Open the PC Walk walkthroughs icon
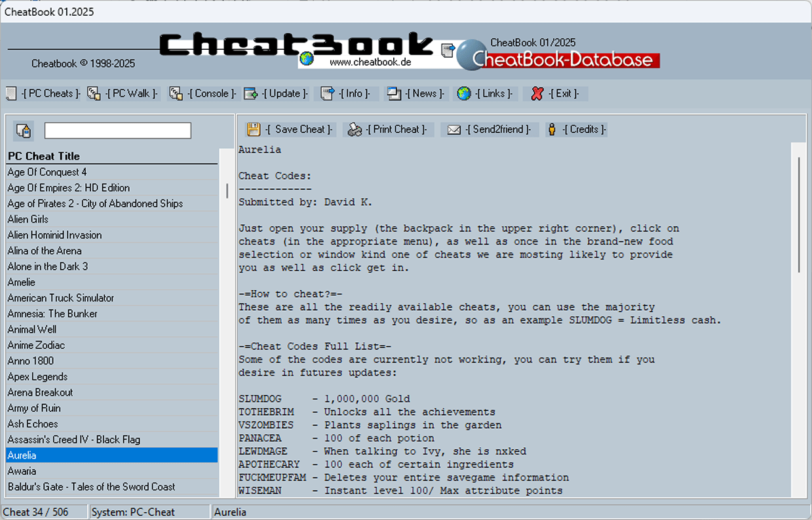The image size is (812, 520). pyautogui.click(x=94, y=94)
